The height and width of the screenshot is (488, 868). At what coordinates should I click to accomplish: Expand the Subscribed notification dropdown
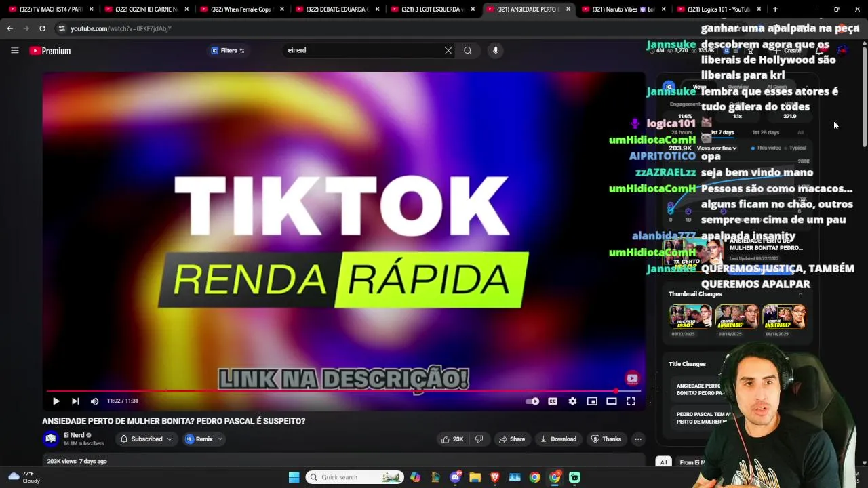(146, 439)
